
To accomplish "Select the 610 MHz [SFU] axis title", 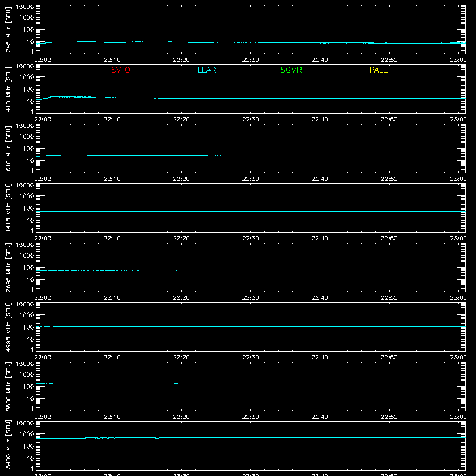I will click(x=8, y=149).
